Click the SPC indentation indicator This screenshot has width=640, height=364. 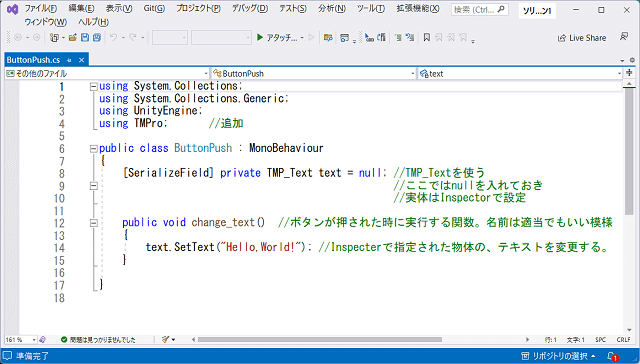click(x=600, y=340)
